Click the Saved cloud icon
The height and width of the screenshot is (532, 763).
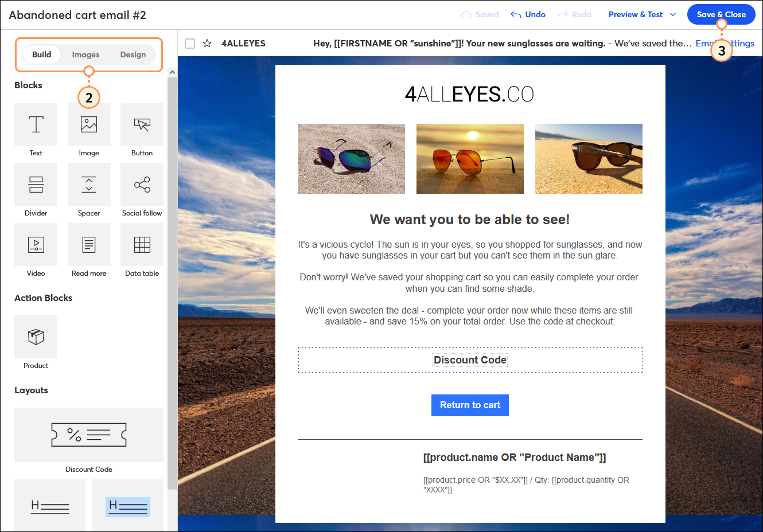tap(466, 14)
